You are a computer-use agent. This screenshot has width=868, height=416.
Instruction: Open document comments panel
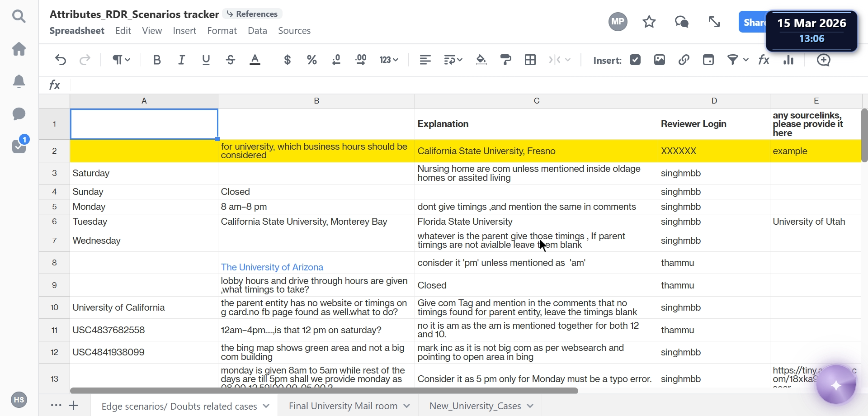[x=682, y=22]
